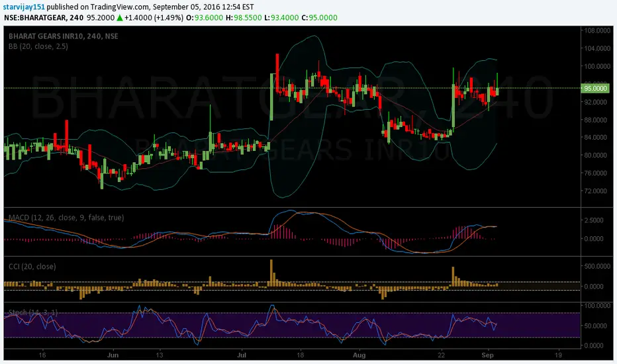This screenshot has height=364, width=617.
Task: Click the O:93.6000 open value in header
Action: [205, 18]
